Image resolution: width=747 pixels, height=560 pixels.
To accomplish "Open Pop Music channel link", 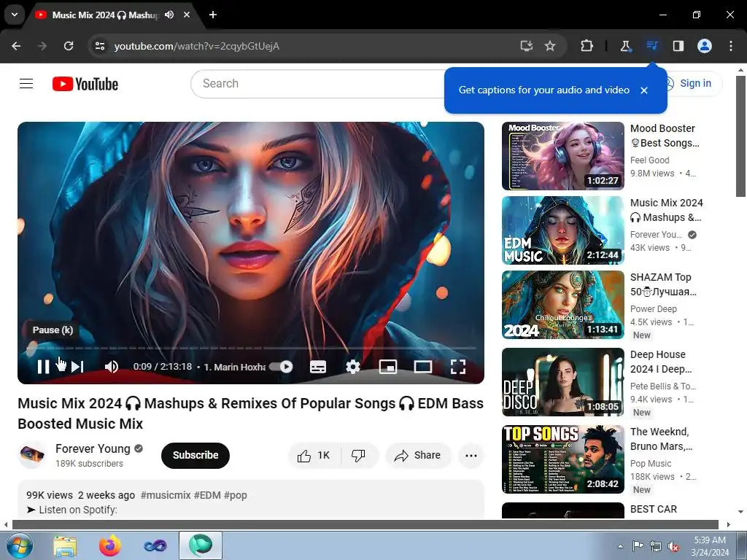I will (x=650, y=463).
